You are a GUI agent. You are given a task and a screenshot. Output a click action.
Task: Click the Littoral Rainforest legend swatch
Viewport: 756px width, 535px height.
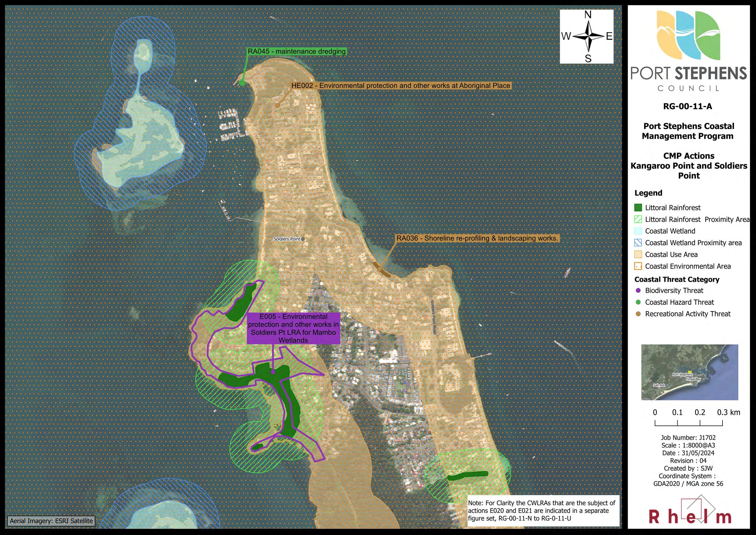pyautogui.click(x=638, y=207)
